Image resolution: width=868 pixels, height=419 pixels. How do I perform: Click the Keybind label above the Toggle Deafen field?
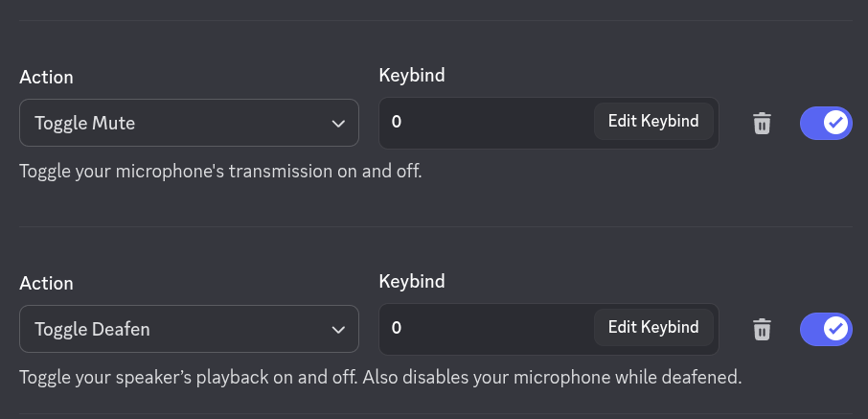tap(412, 281)
